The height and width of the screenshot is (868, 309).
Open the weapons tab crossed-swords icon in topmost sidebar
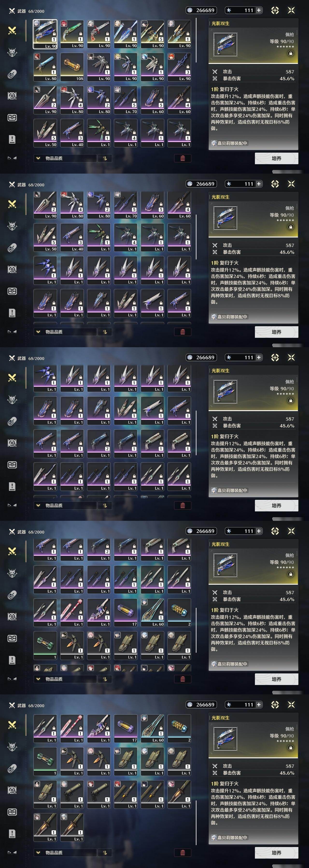coord(12,31)
